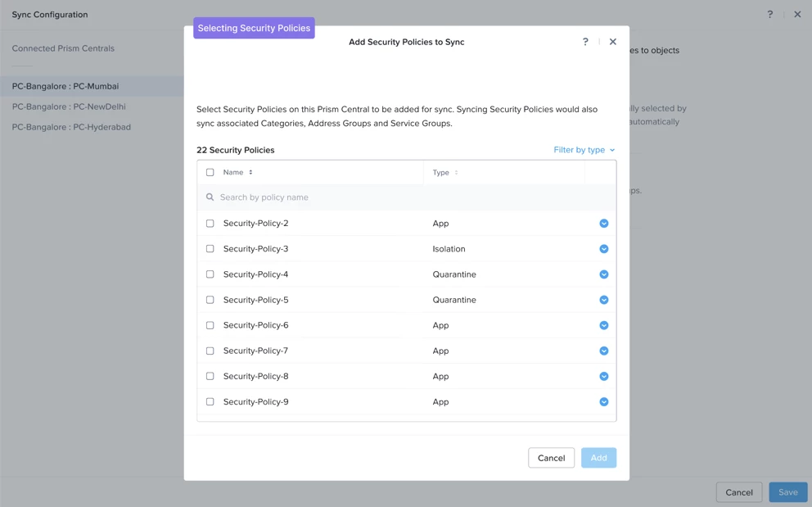
Task: Sort policies by Type column arrows
Action: tap(456, 172)
